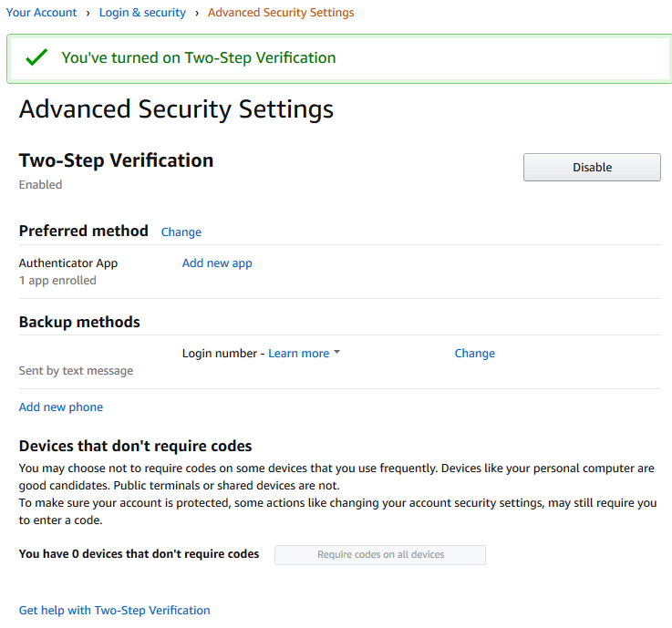Click the Devices that don't require codes heading
Image resolution: width=672 pixels, height=628 pixels.
pos(136,446)
